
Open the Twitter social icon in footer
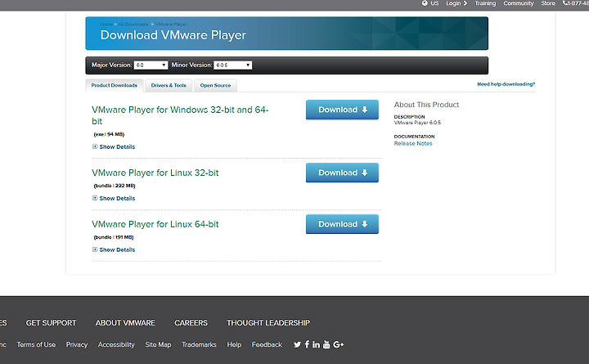(297, 344)
